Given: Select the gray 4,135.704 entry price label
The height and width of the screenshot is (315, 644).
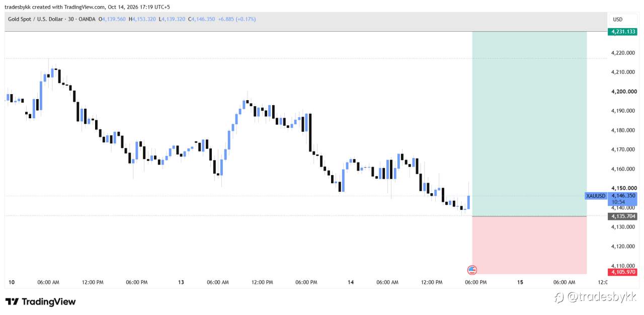Looking at the screenshot, I should click(x=622, y=216).
